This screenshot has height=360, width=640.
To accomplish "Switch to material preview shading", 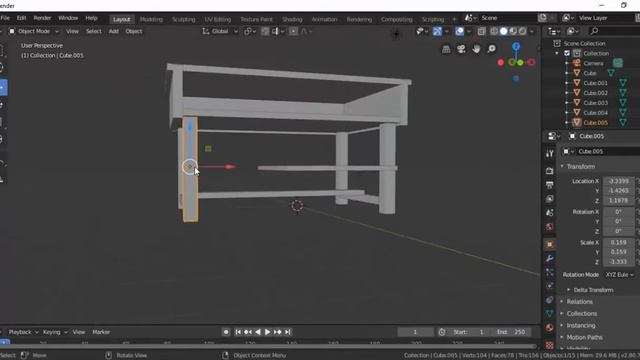I will (513, 31).
